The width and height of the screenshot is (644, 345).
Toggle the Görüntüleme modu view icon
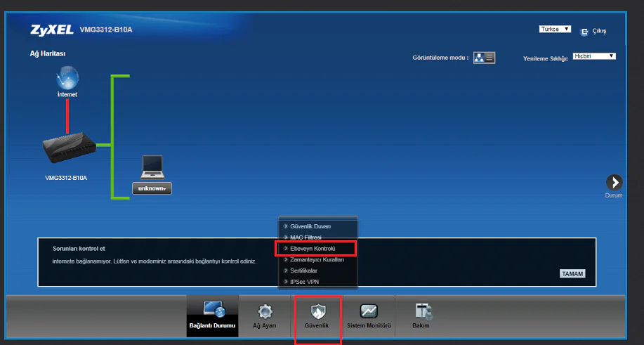pyautogui.click(x=485, y=58)
